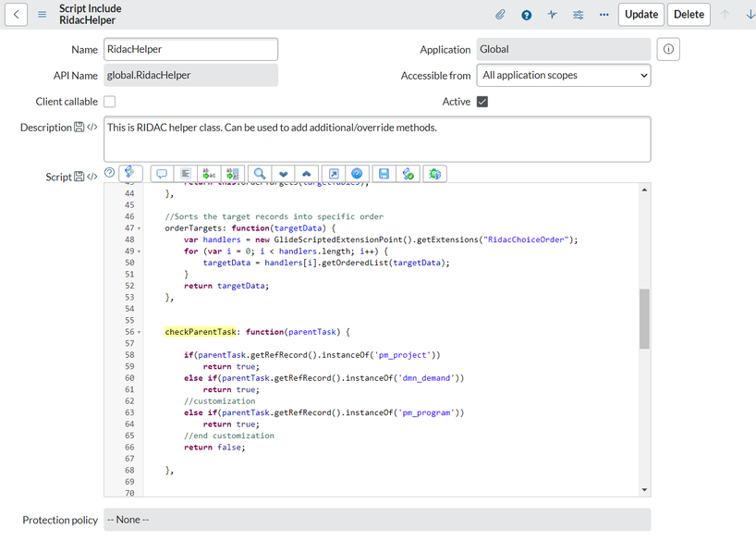756x540 pixels.
Task: Run script syntax check icon
Action: click(408, 174)
